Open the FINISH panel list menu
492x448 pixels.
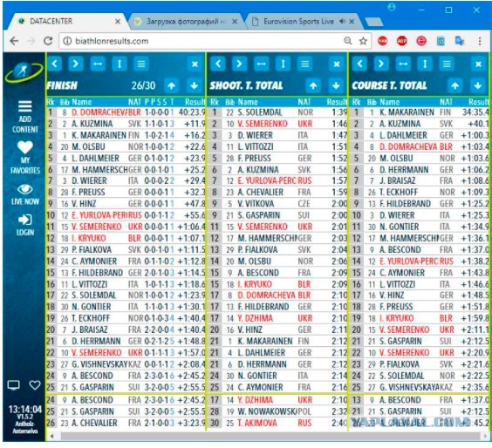tap(141, 64)
